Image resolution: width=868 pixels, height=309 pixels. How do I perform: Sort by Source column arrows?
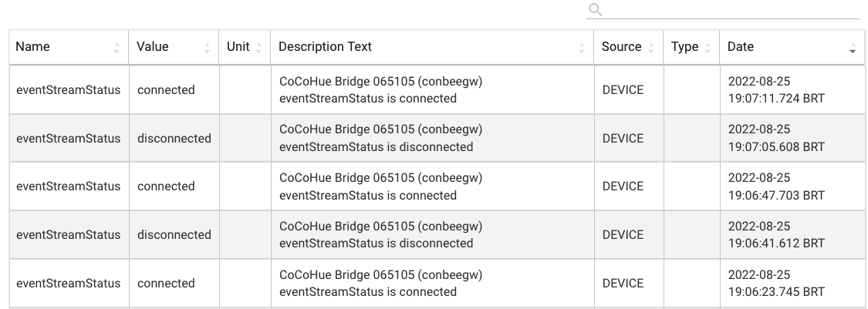(x=651, y=48)
